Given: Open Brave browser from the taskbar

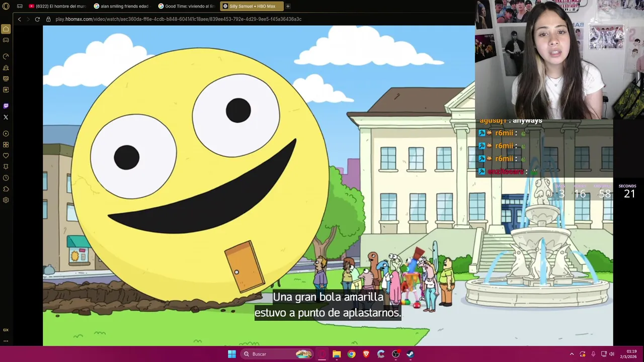Looking at the screenshot, I should click(366, 354).
